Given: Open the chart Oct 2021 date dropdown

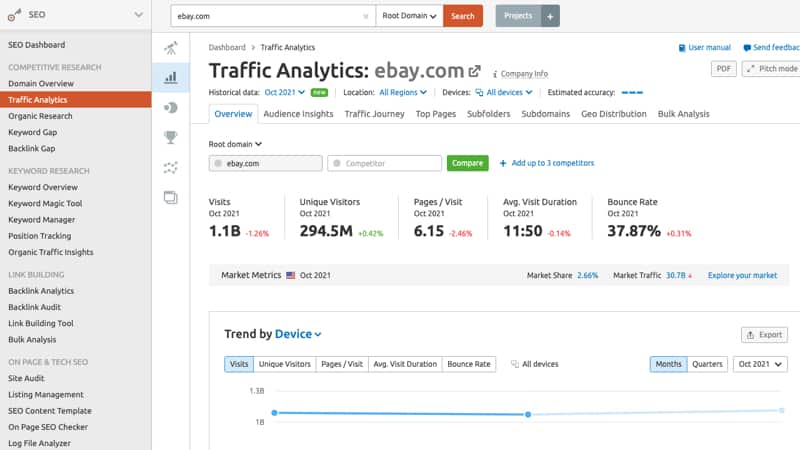Looking at the screenshot, I should tap(760, 364).
